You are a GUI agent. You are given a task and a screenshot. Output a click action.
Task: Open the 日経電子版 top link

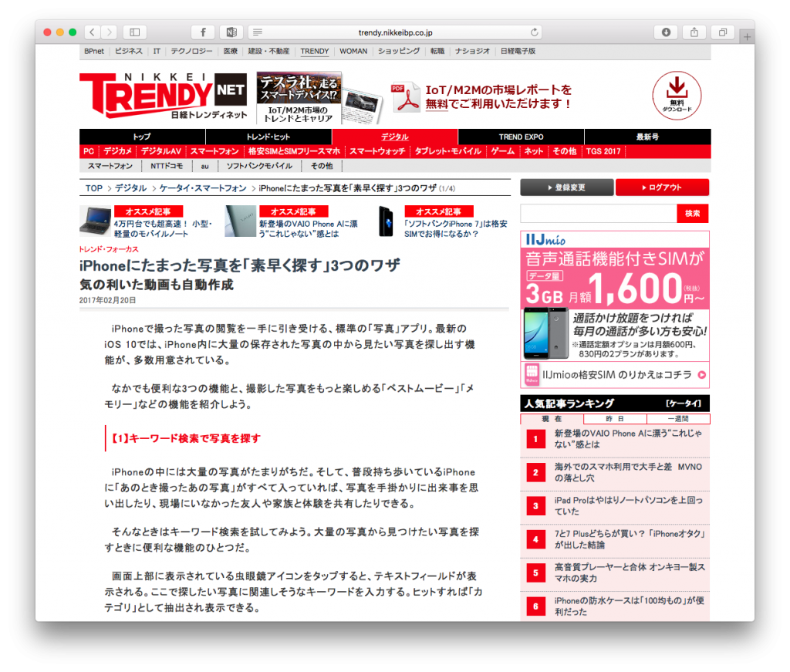click(518, 51)
